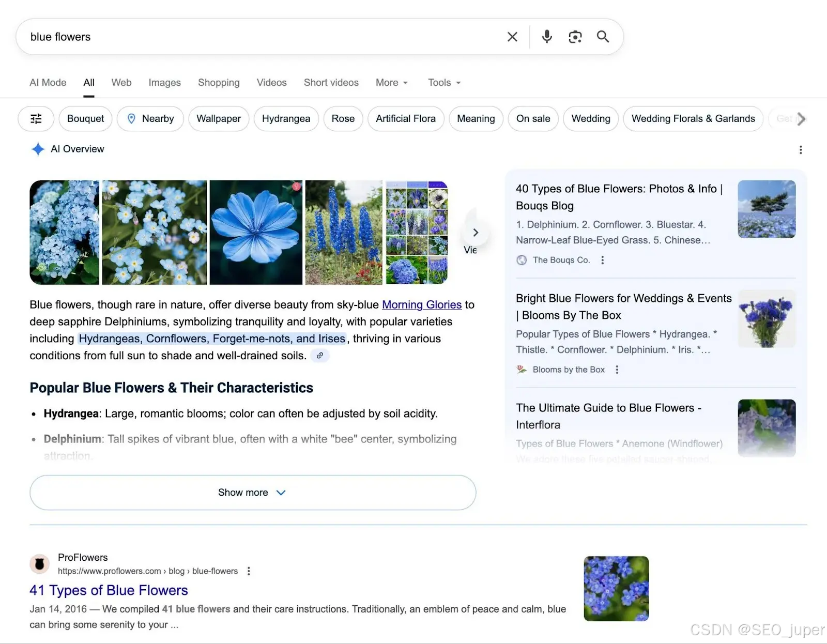Choose the Artificial Flora chip
The width and height of the screenshot is (827, 644).
pos(406,119)
